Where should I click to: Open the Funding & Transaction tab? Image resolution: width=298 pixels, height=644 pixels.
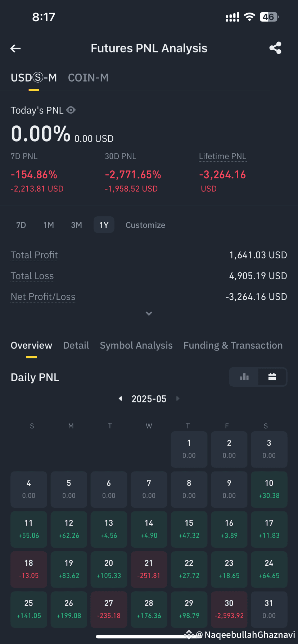point(233,345)
